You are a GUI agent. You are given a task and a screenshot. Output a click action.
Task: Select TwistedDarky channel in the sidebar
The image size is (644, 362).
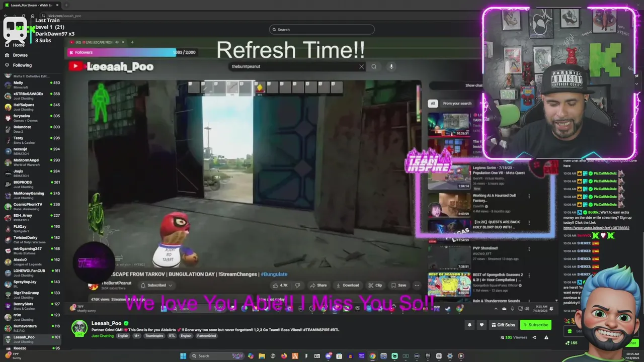click(32, 239)
